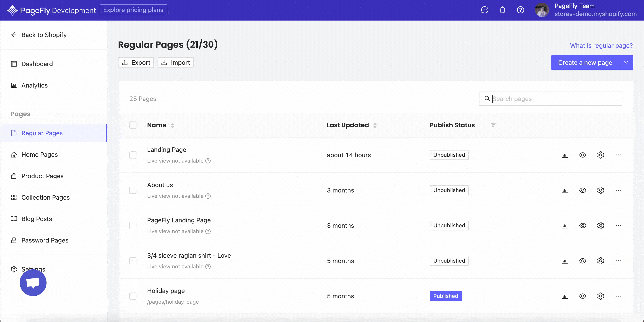Open page settings gear for Landing Page
The image size is (644, 322).
point(600,155)
